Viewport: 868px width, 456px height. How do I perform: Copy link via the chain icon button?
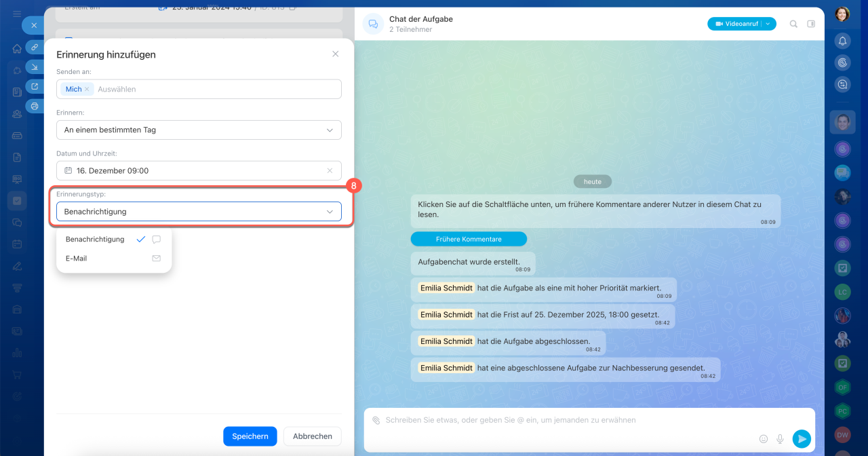tap(35, 47)
